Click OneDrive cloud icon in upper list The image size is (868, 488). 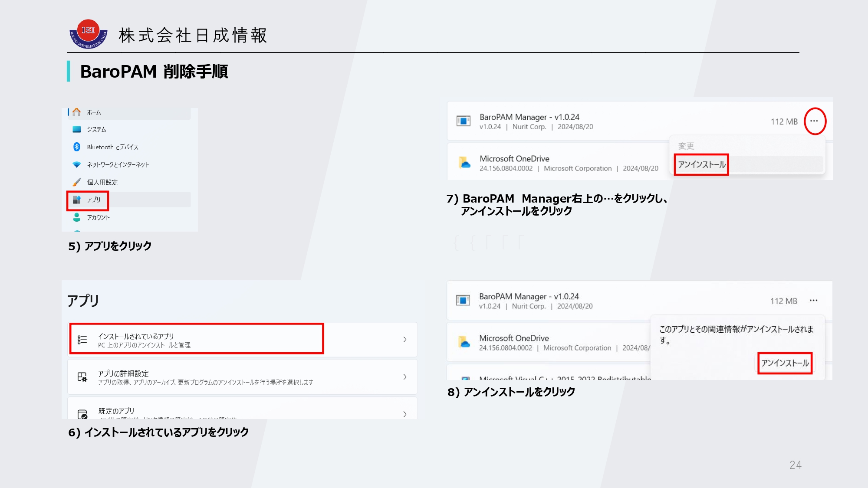[x=464, y=163]
